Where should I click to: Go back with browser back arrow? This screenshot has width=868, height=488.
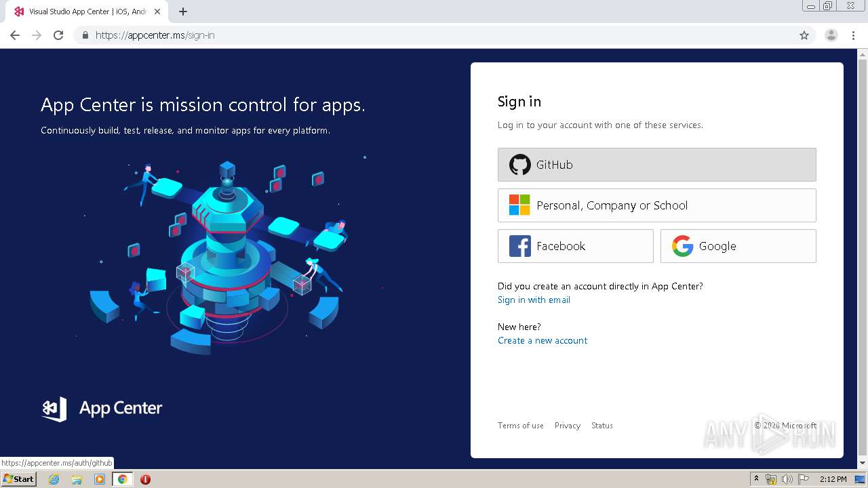15,35
